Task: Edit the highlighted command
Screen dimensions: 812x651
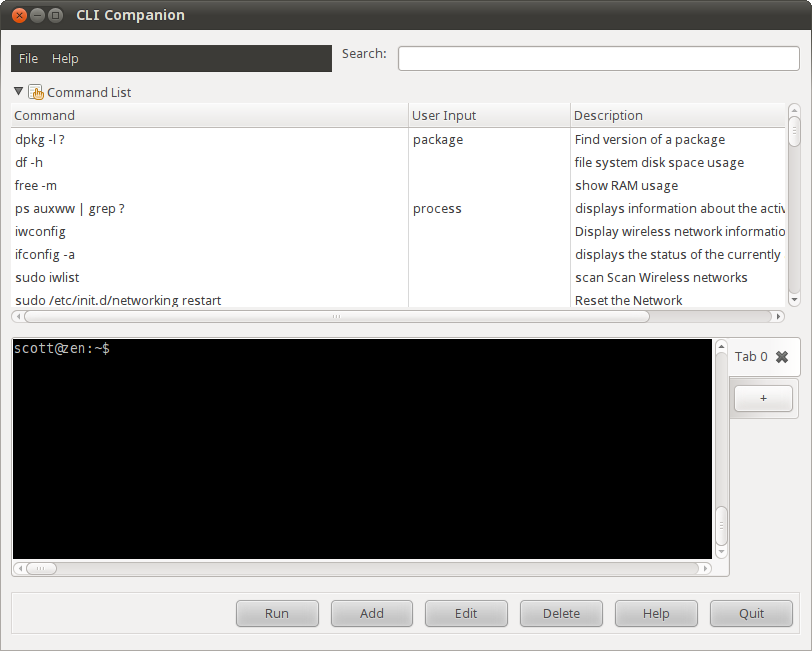Action: coord(466,613)
